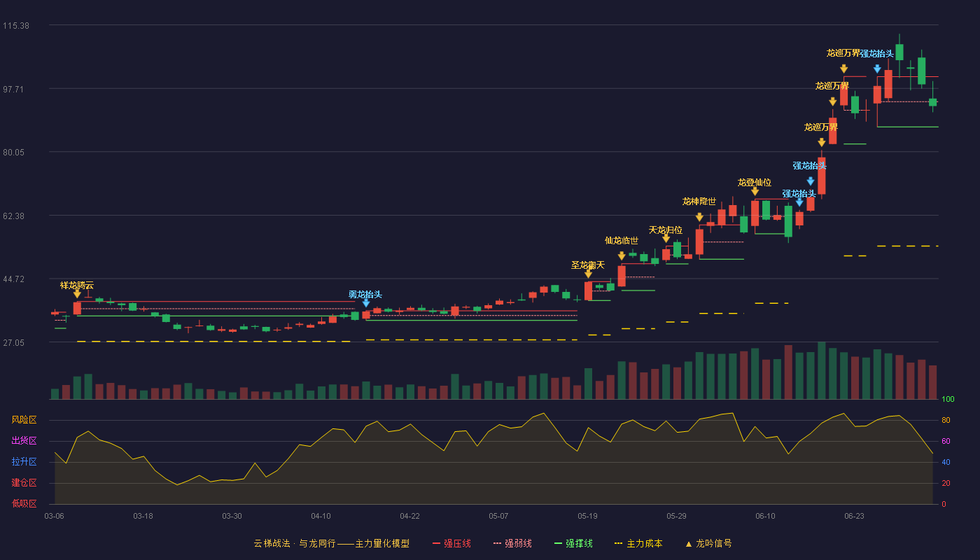This screenshot has height=560, width=980.
Task: Click the 03-06 date label
Action: click(x=54, y=516)
